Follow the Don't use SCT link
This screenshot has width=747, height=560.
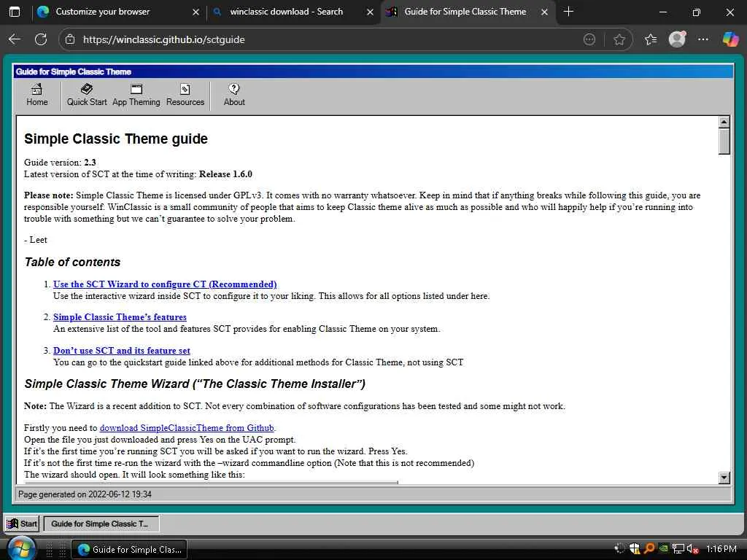click(x=122, y=351)
